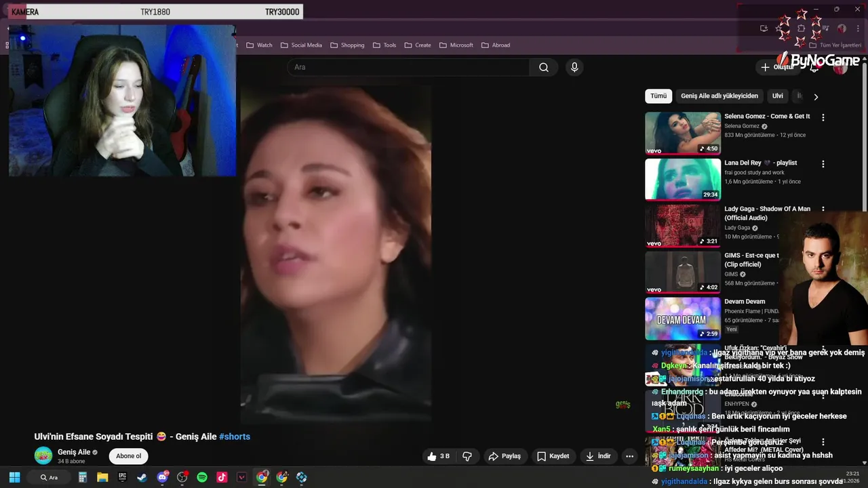The image size is (868, 488).
Task: Open the #shorts hashtag link
Action: (235, 436)
